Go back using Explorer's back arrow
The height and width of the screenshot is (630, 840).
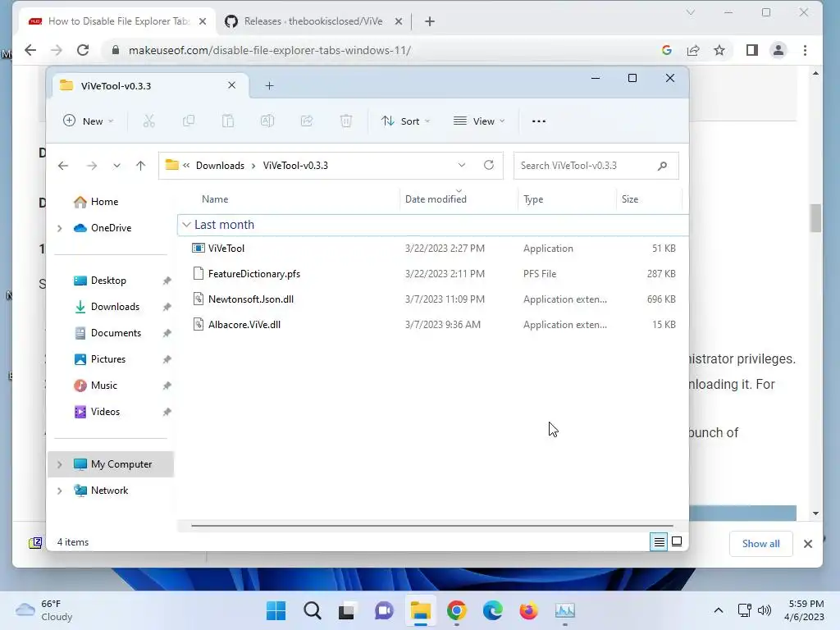click(63, 166)
